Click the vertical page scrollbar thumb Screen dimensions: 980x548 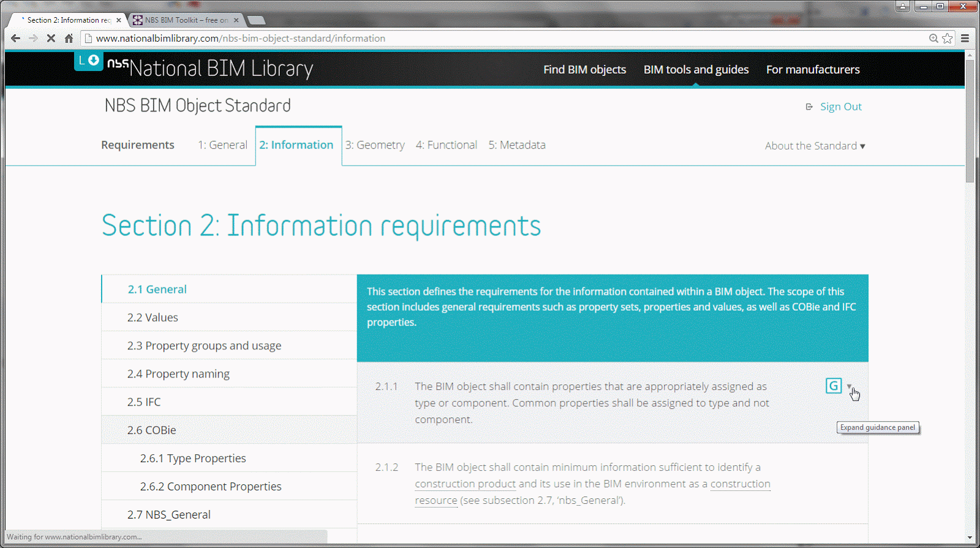970,121
